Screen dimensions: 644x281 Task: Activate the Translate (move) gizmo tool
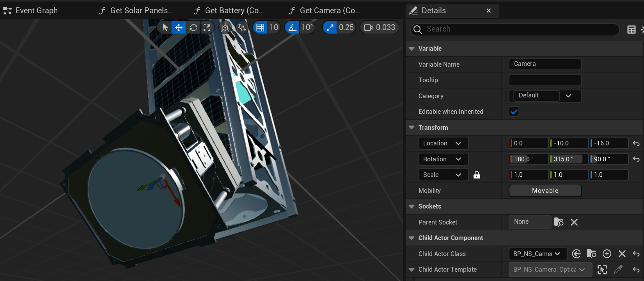coord(179,27)
